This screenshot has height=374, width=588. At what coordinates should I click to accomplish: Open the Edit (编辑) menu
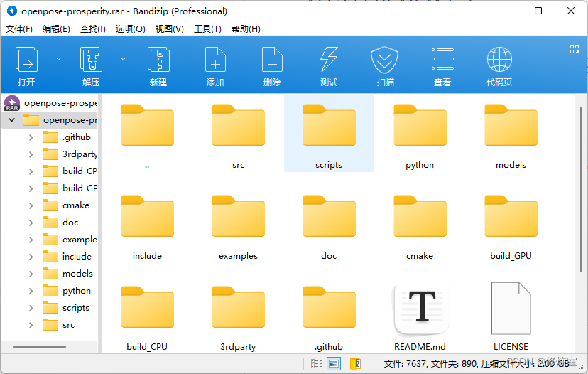click(56, 29)
